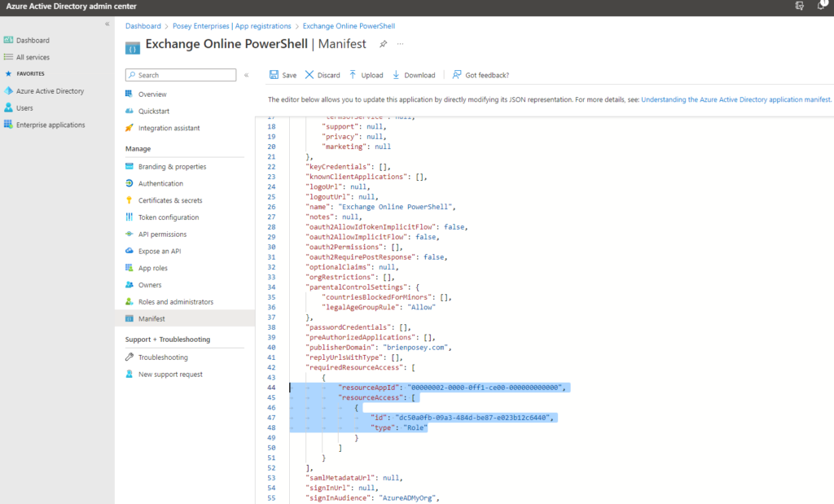Click the Azure Active Directory diamond icon

coord(8,91)
